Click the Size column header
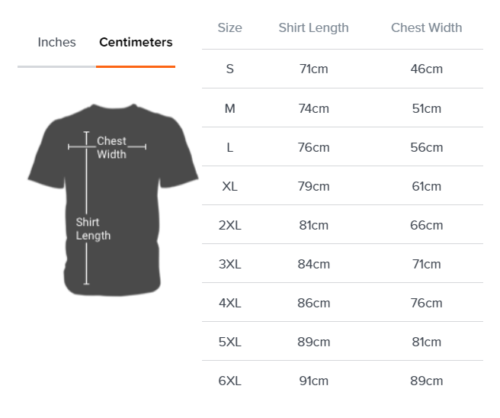 [x=230, y=28]
